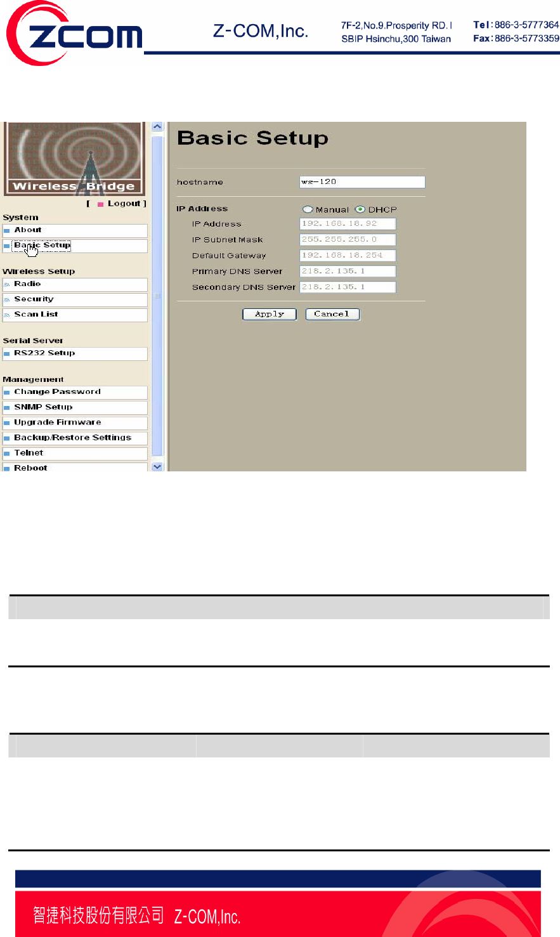Click the Management section label

(33, 379)
